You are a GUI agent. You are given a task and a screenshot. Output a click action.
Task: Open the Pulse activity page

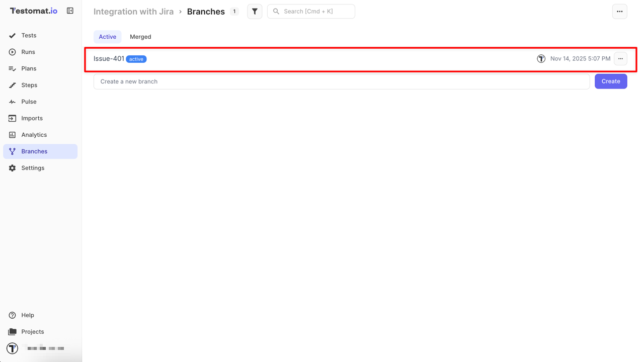click(x=29, y=102)
